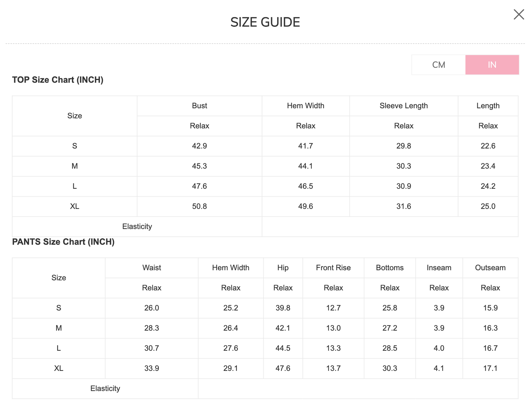
Task: Click the PANTS Size Chart heading
Action: (x=63, y=242)
